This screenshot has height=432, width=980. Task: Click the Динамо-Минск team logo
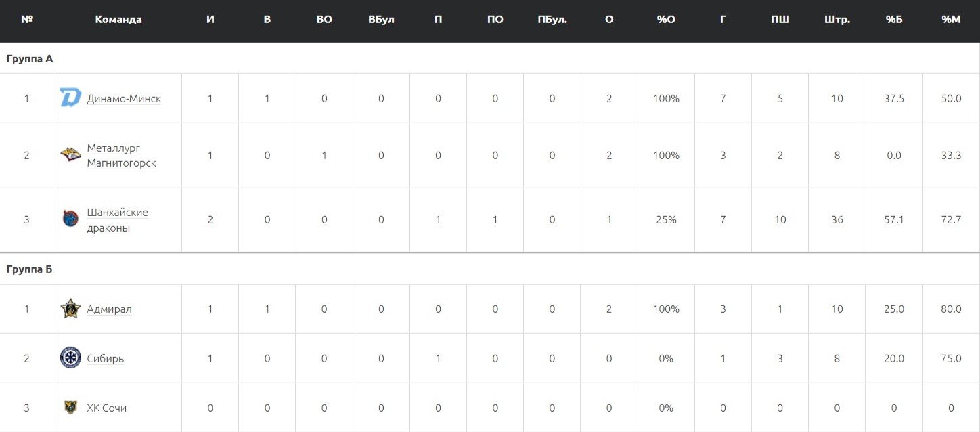(x=70, y=98)
